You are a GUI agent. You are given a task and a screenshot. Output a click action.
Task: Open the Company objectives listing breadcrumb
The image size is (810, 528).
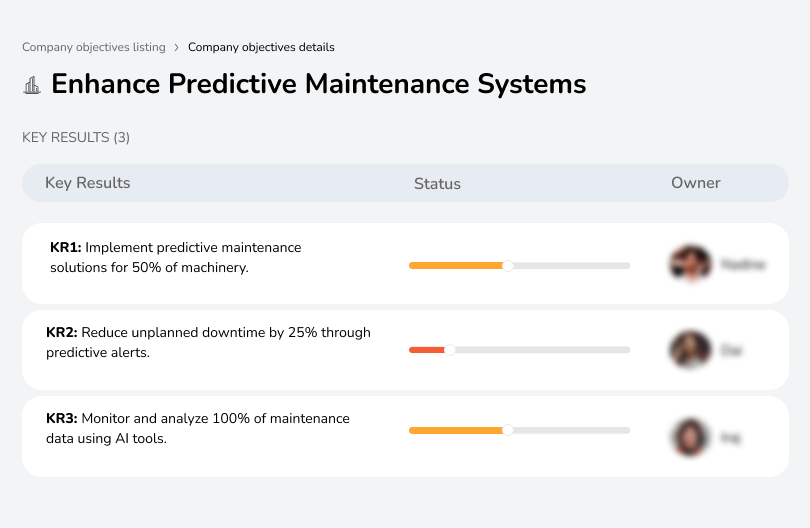tap(94, 47)
